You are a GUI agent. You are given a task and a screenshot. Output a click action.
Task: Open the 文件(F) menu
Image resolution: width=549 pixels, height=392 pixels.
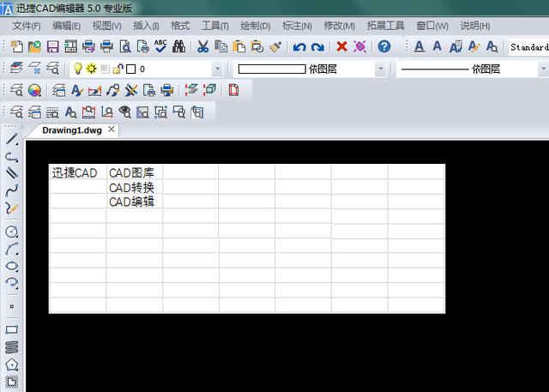click(27, 26)
